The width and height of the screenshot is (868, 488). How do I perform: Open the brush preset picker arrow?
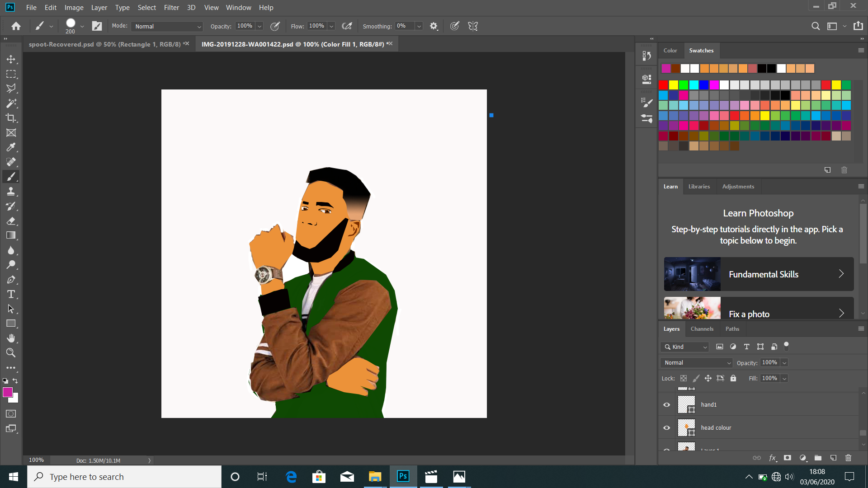click(82, 26)
